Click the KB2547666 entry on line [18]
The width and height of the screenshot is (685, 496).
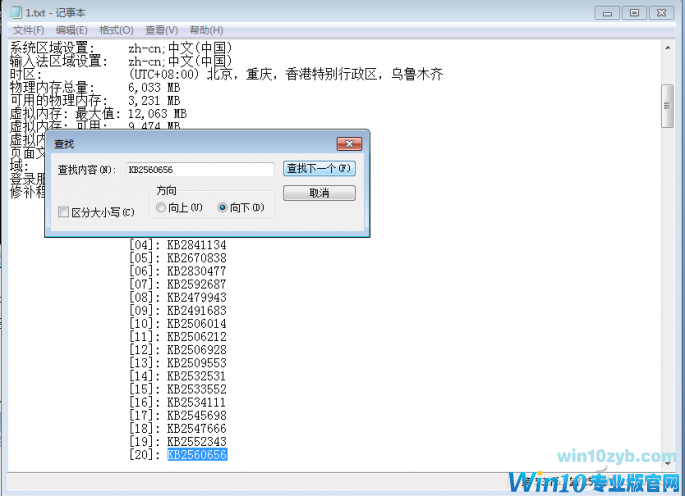(x=197, y=428)
